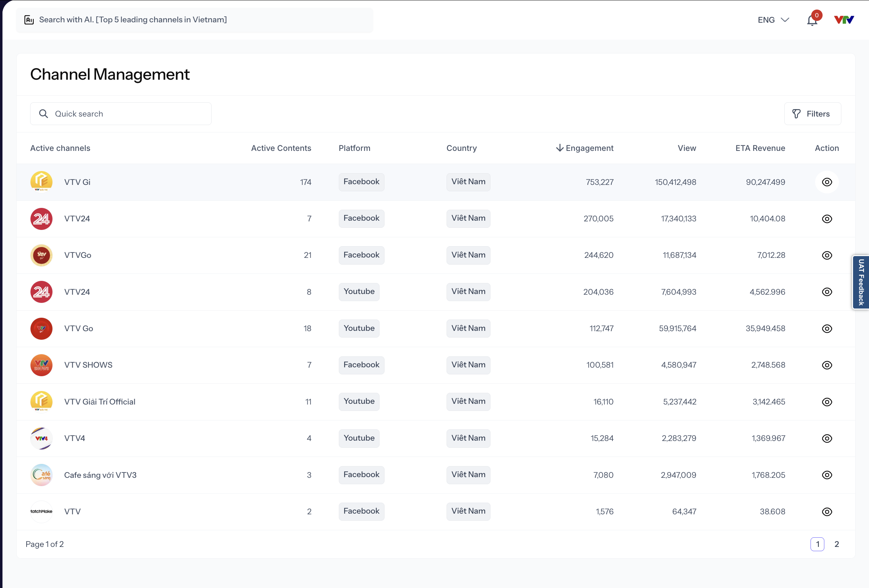Open eye icon for VTV4 row

pyautogui.click(x=827, y=438)
